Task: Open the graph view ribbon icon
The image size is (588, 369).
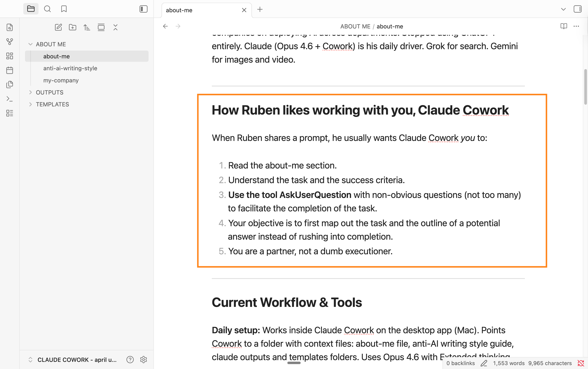Action: click(10, 42)
